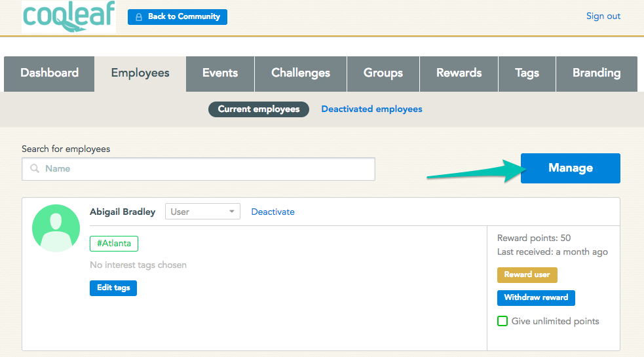Click the Withdraw reward button

point(536,298)
